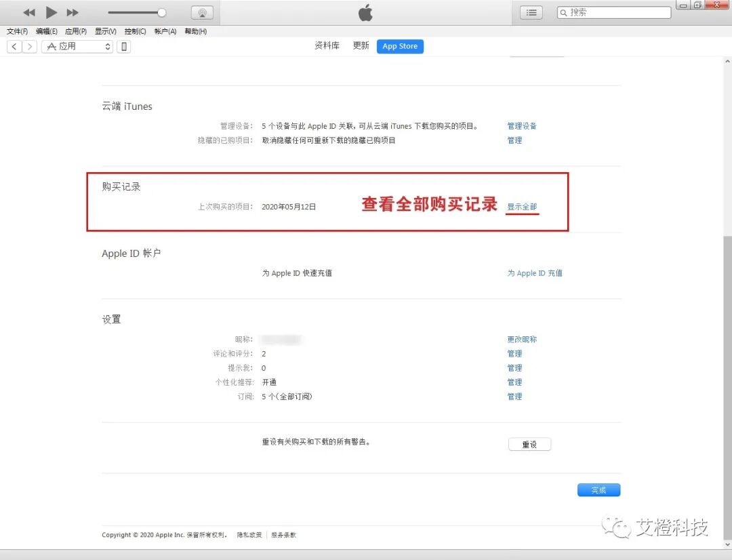
Task: Click 管理 for hidden purchases
Action: tap(514, 140)
